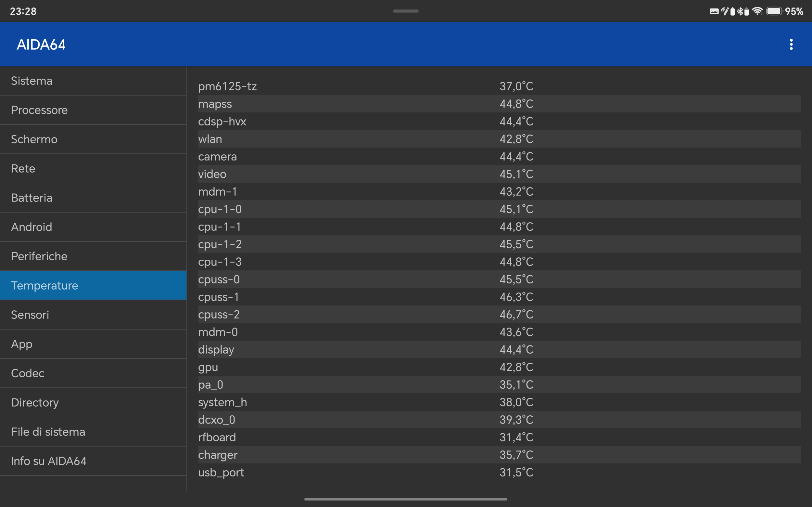Tap the bottom gesture navigation bar
The image size is (812, 507).
(405, 499)
